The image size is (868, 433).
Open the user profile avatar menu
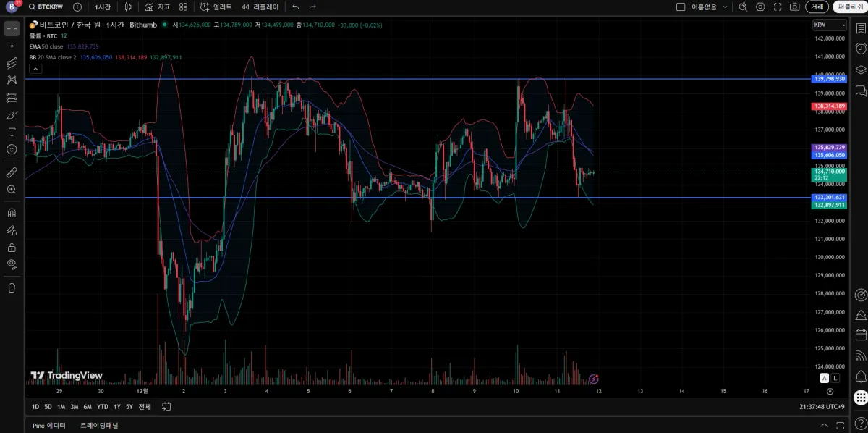(x=12, y=7)
